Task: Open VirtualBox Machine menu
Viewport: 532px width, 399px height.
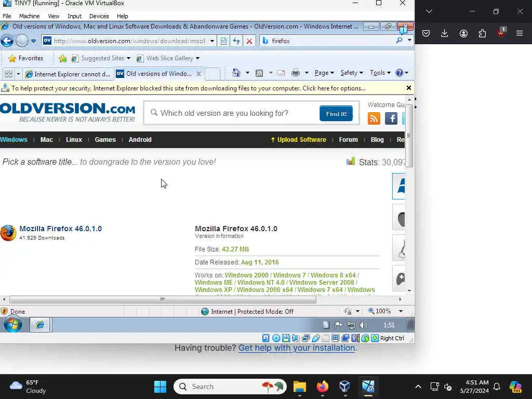Action: pyautogui.click(x=29, y=16)
